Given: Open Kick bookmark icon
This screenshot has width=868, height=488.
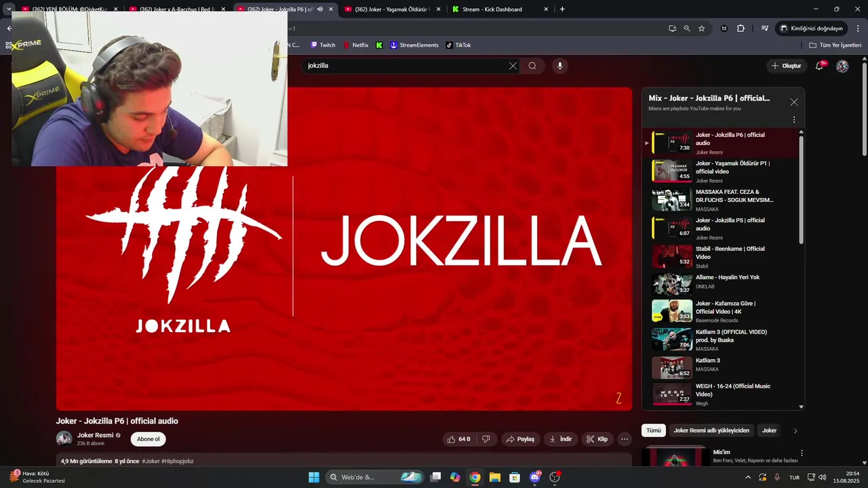Looking at the screenshot, I should pyautogui.click(x=379, y=45).
